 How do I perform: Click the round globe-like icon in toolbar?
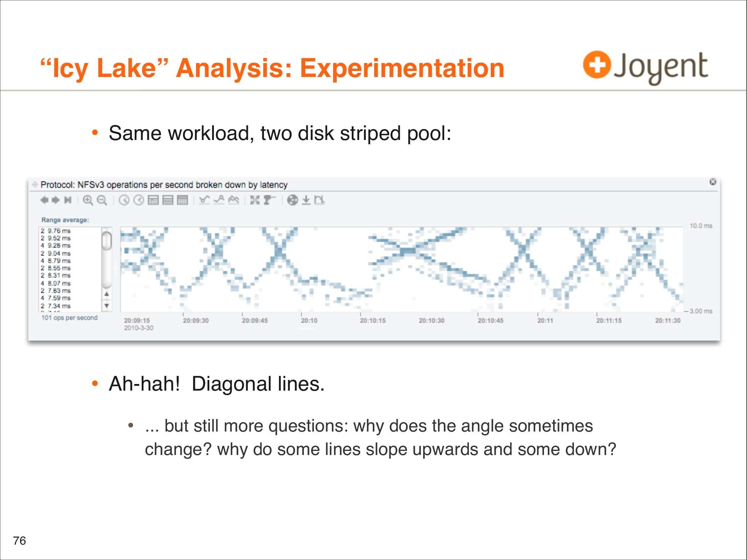click(x=293, y=200)
